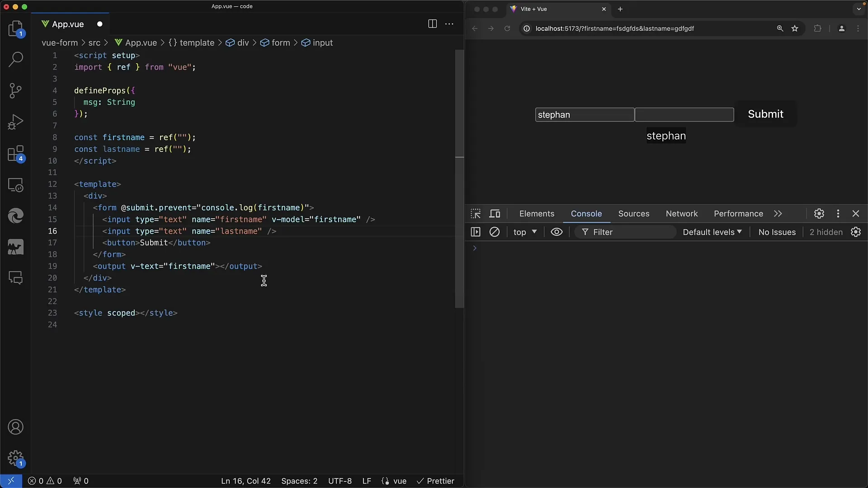
Task: Click the split editor layout icon
Action: coord(433,24)
